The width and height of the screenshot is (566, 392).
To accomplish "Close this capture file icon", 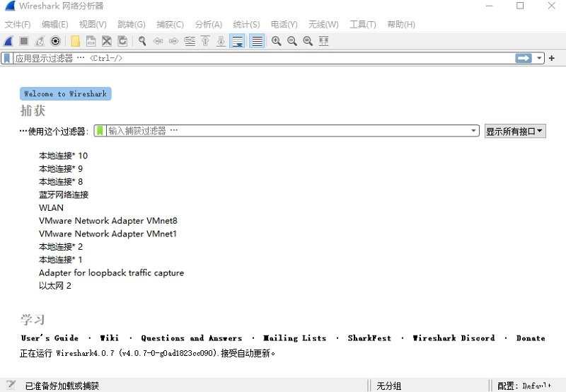I will click(107, 41).
